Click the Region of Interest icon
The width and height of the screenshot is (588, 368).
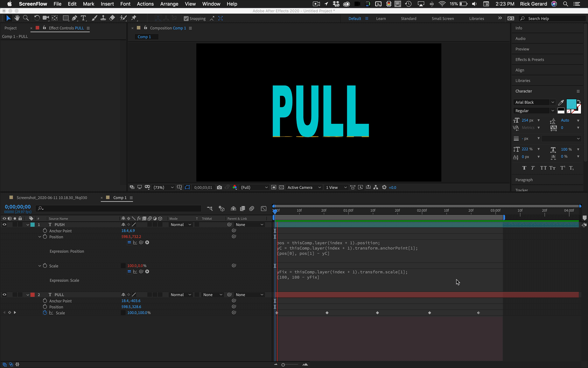274,188
